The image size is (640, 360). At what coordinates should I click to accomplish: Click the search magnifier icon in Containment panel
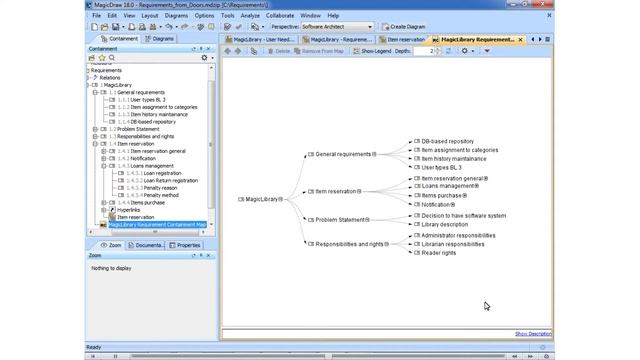coord(112,58)
